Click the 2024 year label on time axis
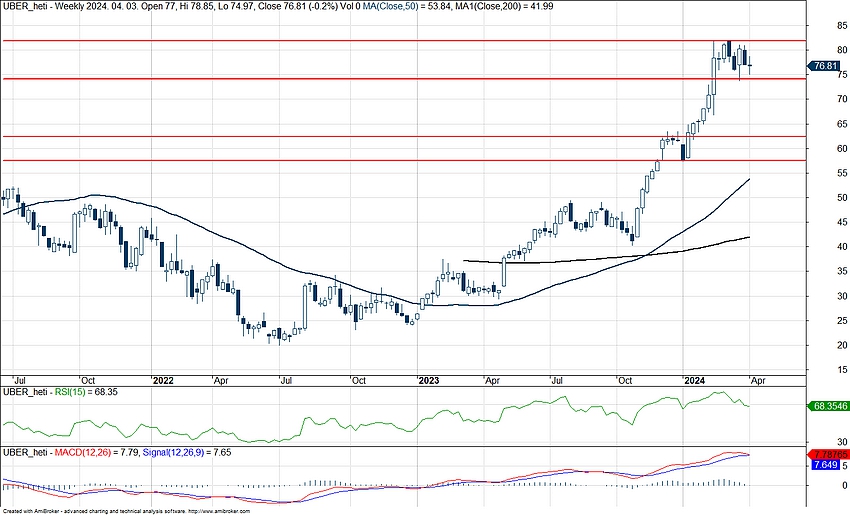Viewport: 850px width, 515px height. pos(694,381)
